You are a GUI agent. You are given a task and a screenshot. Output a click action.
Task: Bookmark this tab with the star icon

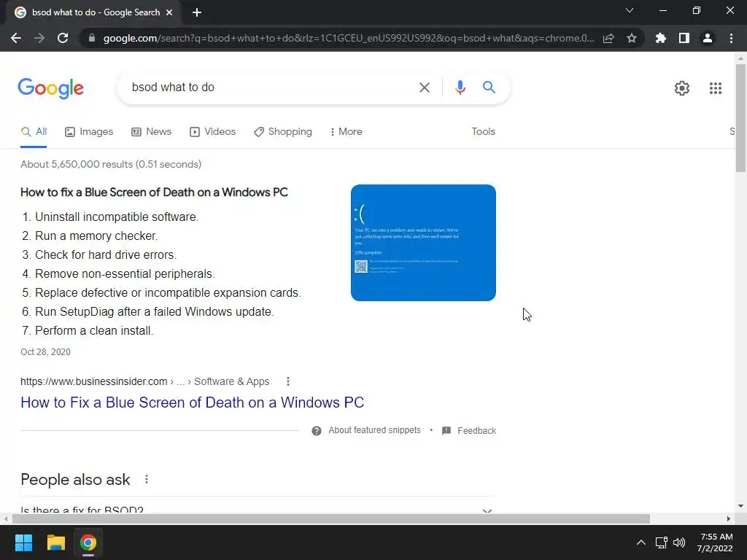click(632, 38)
